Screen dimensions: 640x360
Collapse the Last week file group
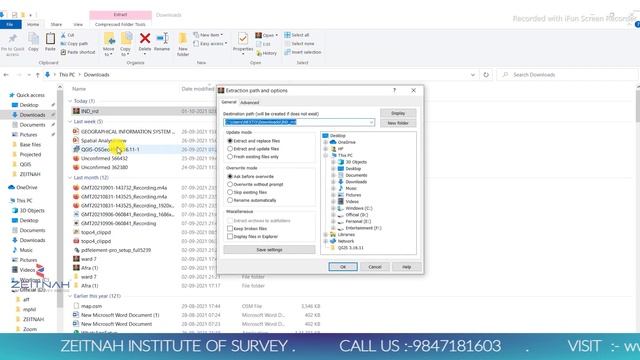70,122
